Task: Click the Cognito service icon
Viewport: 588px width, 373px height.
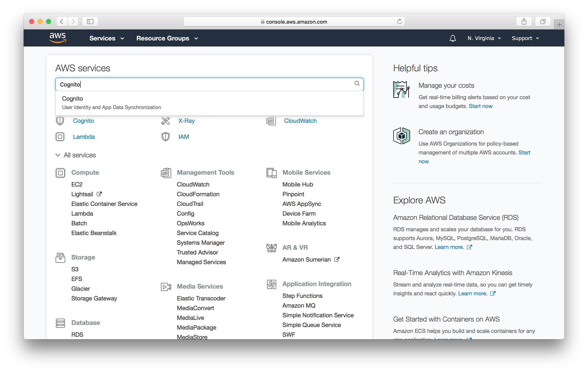Action: (x=60, y=121)
